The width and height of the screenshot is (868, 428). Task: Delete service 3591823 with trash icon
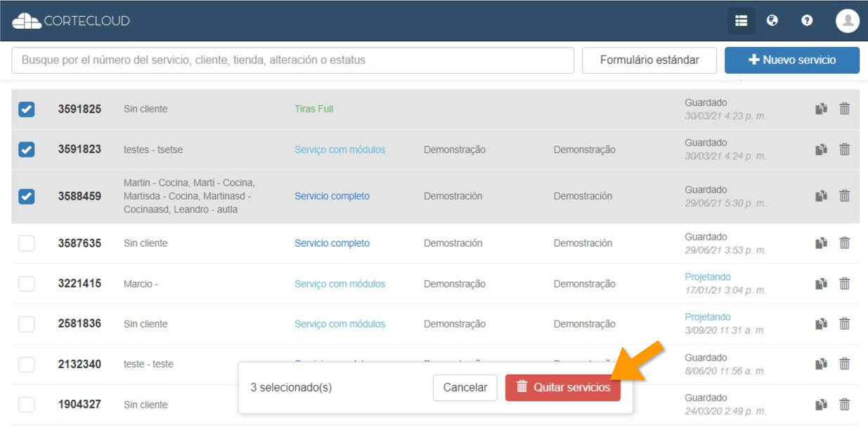[x=845, y=150]
